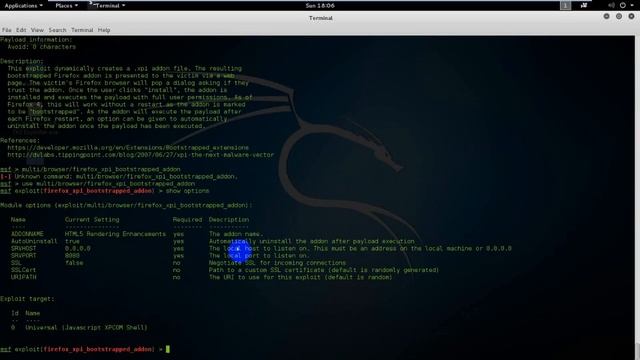Click the URIPATH option name
This screenshot has width=640, height=360.
pos(23,277)
